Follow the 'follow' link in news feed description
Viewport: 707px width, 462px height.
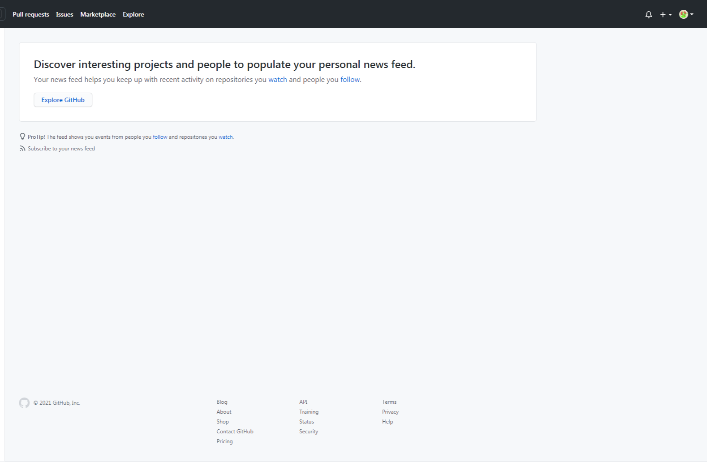click(x=350, y=79)
